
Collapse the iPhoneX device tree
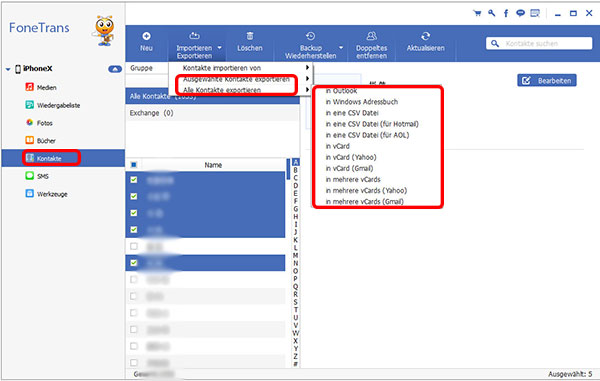coord(8,69)
